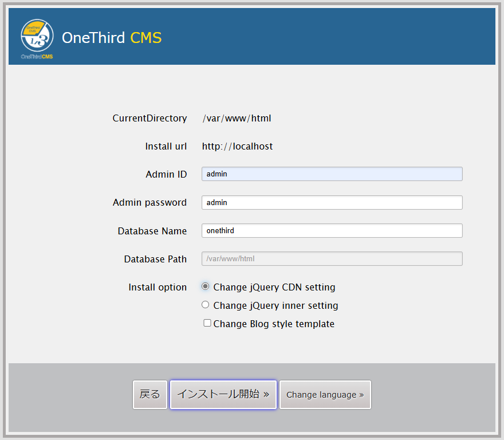
Task: Select the Change jQuery CDN setting radio
Action: [206, 286]
